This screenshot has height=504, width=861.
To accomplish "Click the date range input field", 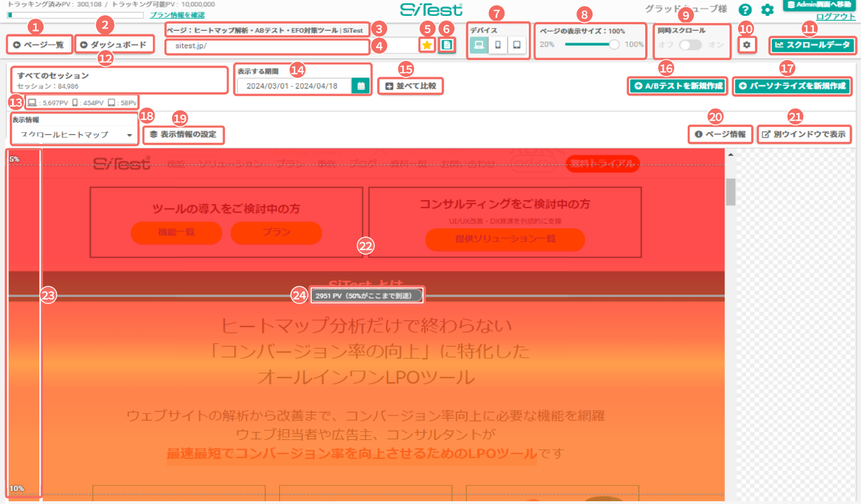I will 293,86.
